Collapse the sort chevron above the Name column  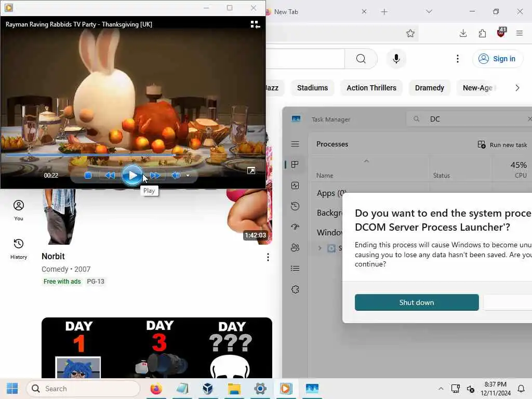pos(366,161)
